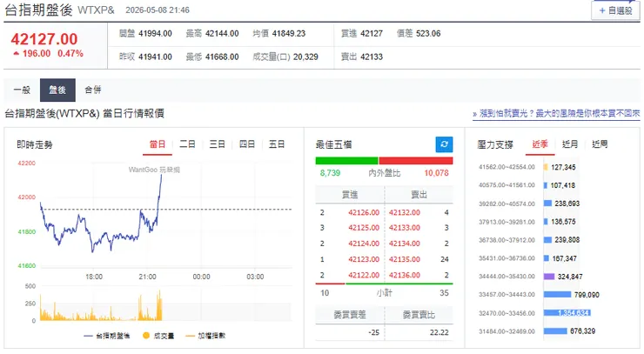Click bid price 42123.00
The image size is (644, 354).
pyautogui.click(x=364, y=259)
